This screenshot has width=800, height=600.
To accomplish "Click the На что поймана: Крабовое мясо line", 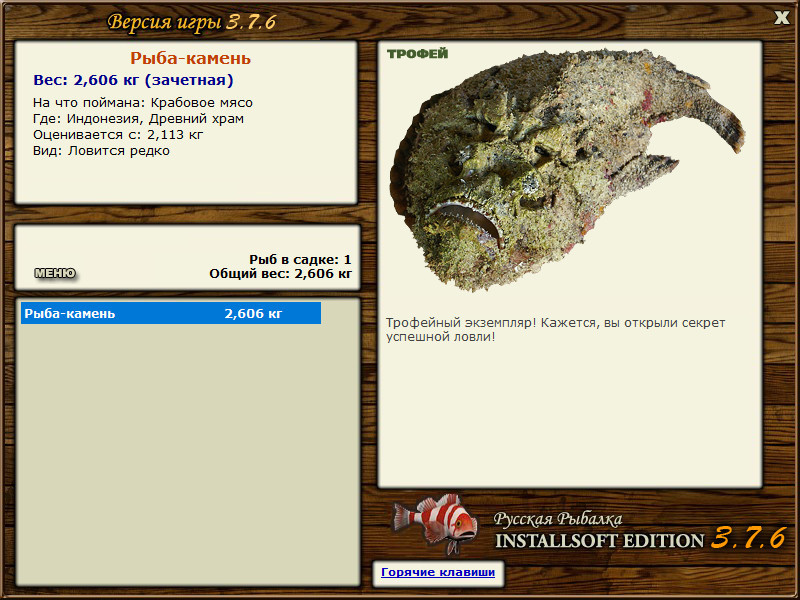I will [143, 103].
